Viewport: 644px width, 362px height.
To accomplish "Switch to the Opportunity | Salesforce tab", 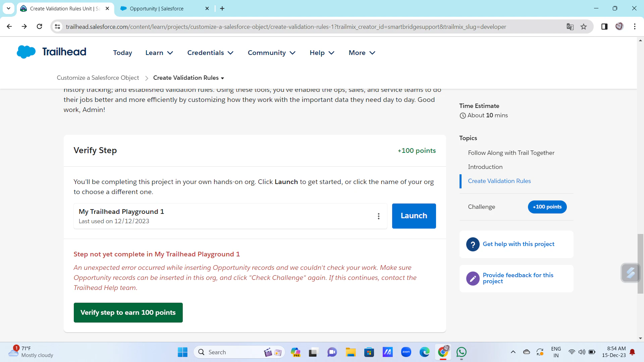I will click(x=157, y=9).
